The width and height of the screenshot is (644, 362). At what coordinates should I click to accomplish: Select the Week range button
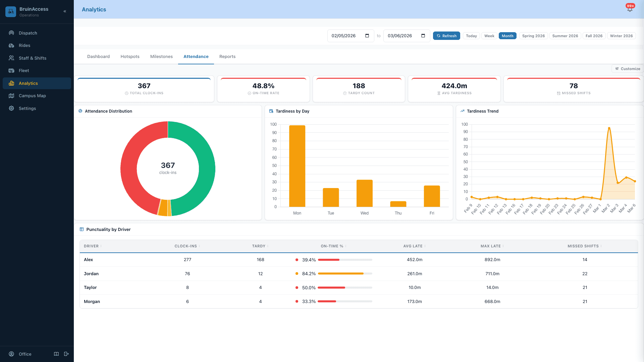[x=489, y=36]
